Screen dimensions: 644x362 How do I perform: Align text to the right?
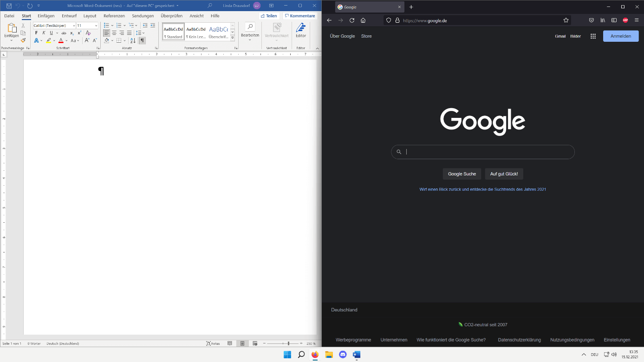coord(122,33)
